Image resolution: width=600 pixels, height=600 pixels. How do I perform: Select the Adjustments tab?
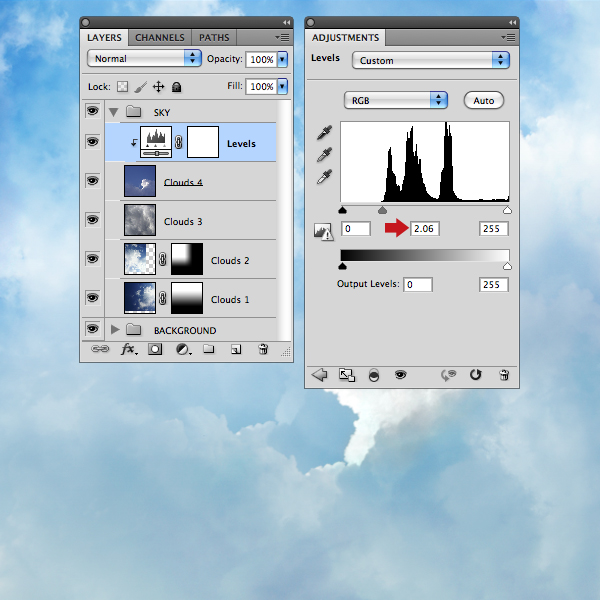[x=346, y=38]
